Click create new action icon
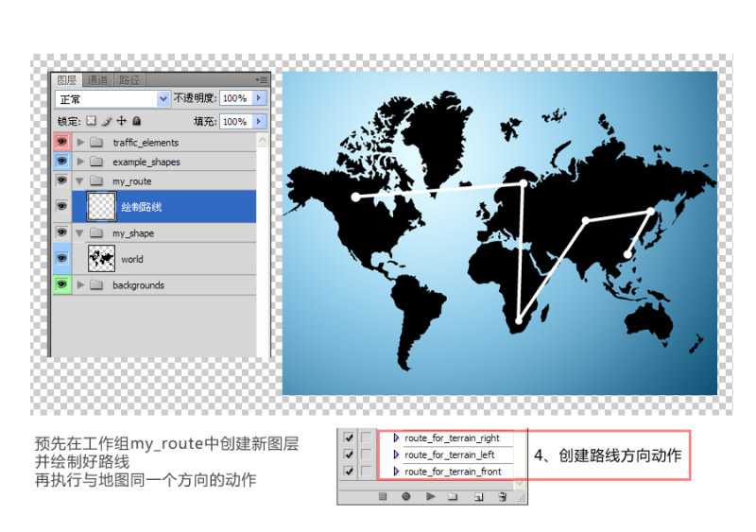This screenshot has width=756, height=532. (478, 496)
